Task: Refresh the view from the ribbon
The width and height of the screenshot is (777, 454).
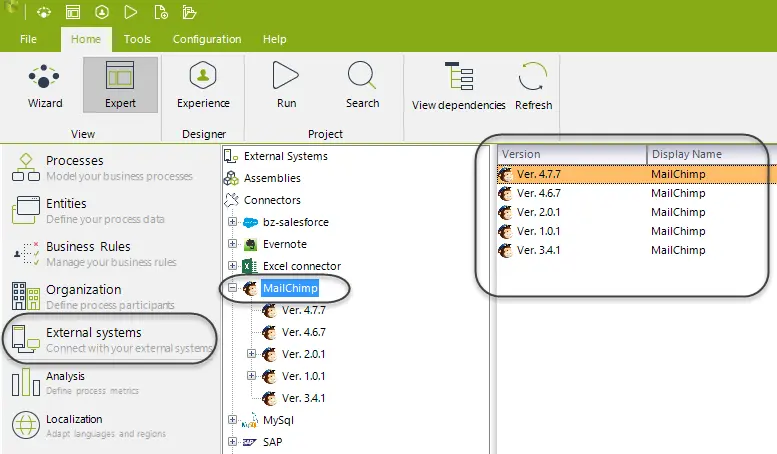Action: coord(533,86)
